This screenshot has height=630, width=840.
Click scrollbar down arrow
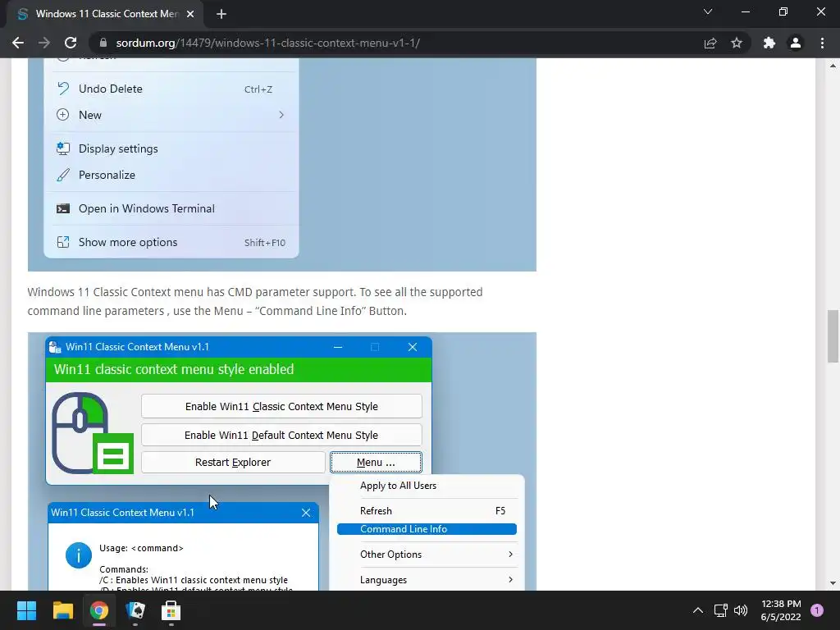(x=833, y=583)
